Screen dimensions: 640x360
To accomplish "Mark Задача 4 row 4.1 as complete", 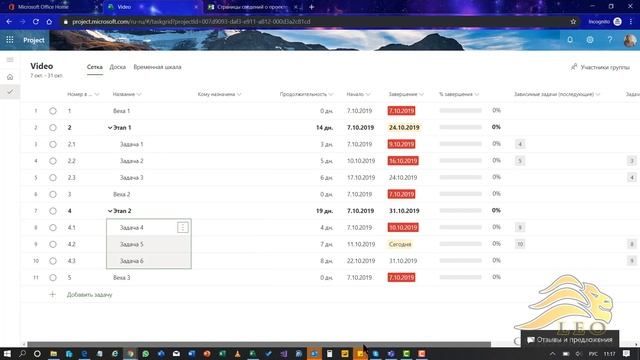I will 53,227.
